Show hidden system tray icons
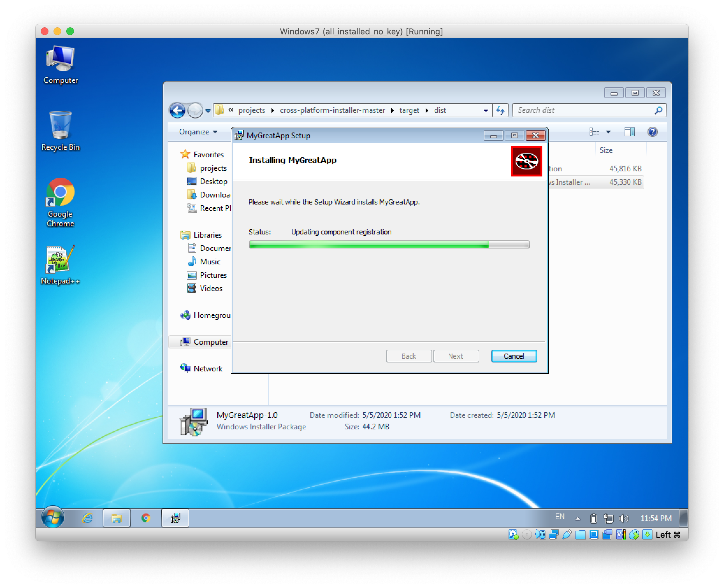 coord(578,519)
